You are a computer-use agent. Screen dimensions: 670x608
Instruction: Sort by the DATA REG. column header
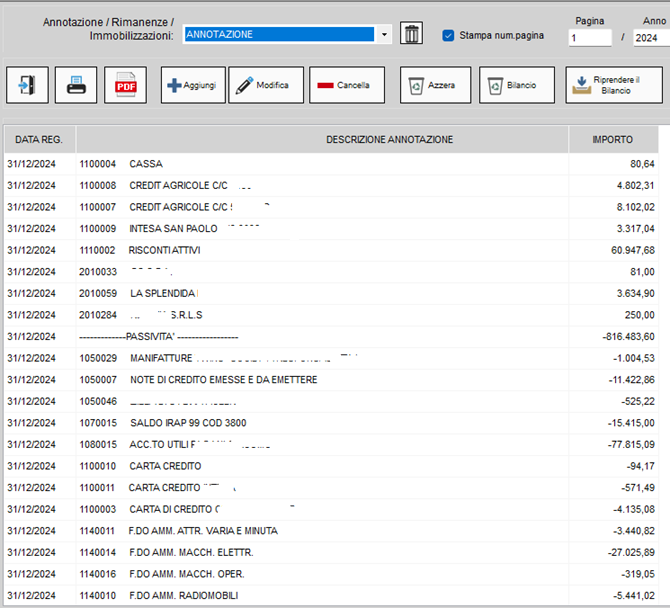pos(39,139)
